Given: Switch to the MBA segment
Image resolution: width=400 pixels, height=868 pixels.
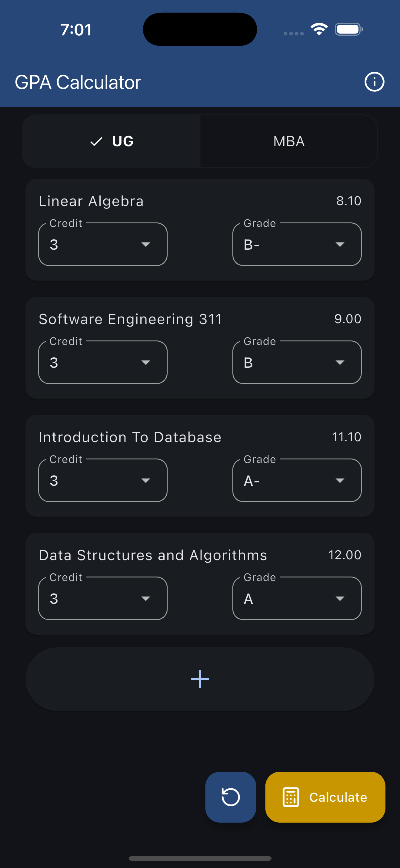Looking at the screenshot, I should pyautogui.click(x=289, y=141).
